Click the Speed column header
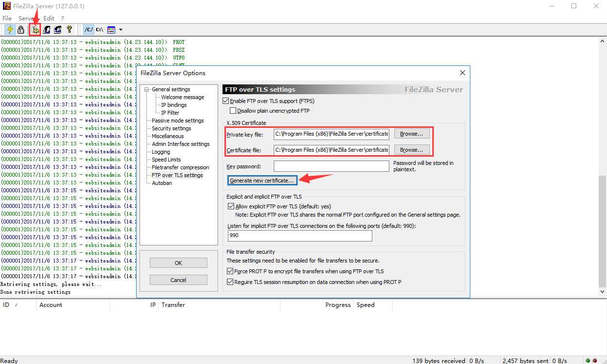Image resolution: width=607 pixels, height=364 pixels. [373, 305]
